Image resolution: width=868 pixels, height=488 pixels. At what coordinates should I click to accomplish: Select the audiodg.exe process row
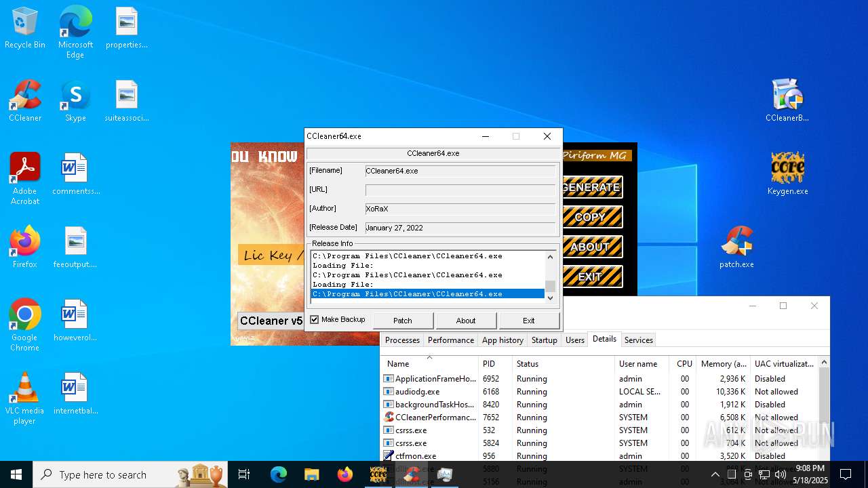[600, 392]
